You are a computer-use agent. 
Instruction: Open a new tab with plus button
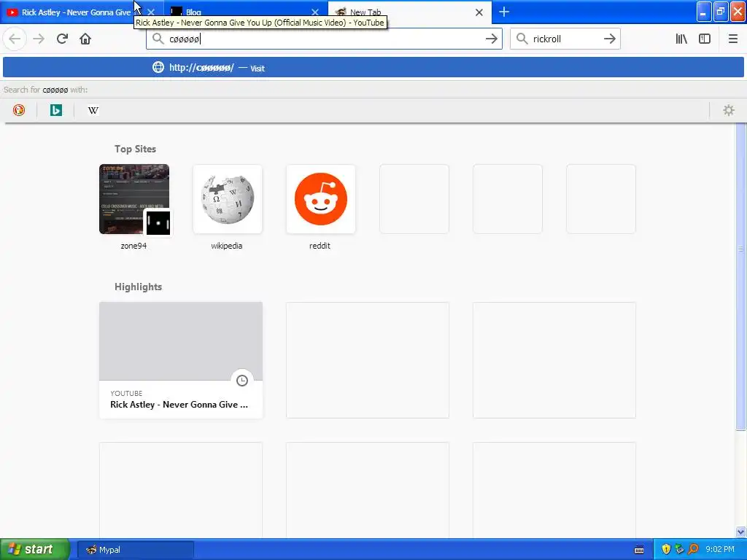504,12
